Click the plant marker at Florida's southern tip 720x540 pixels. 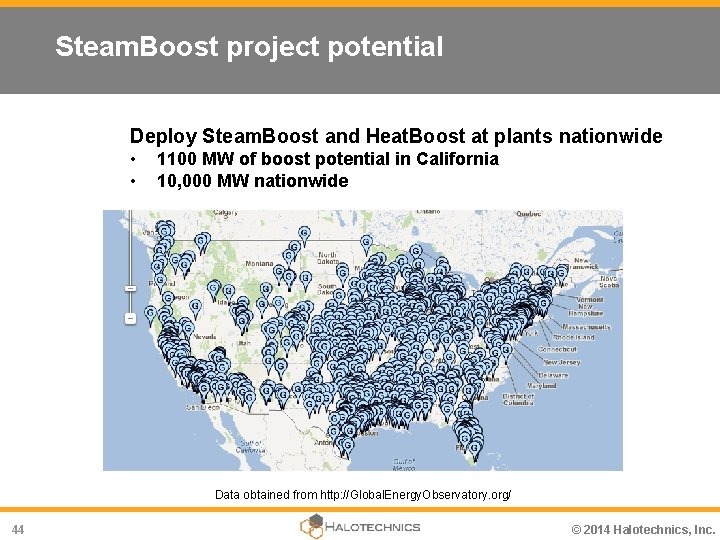(474, 448)
